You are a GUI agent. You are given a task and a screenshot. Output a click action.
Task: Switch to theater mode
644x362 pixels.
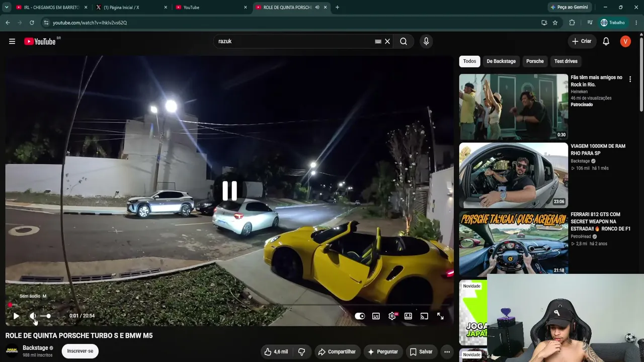pyautogui.click(x=408, y=316)
